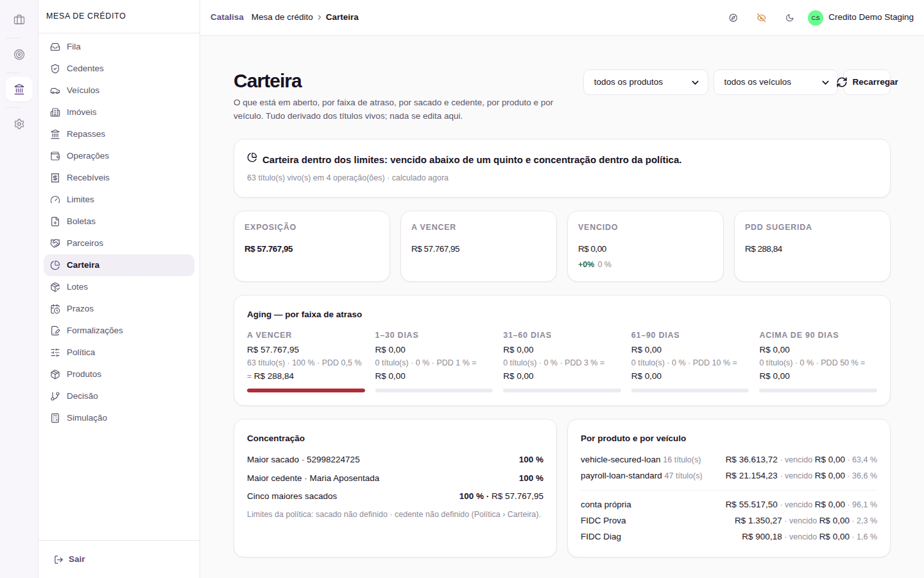Select Produtos in the sidebar
Image resolution: width=924 pixels, height=578 pixels.
pyautogui.click(x=119, y=374)
